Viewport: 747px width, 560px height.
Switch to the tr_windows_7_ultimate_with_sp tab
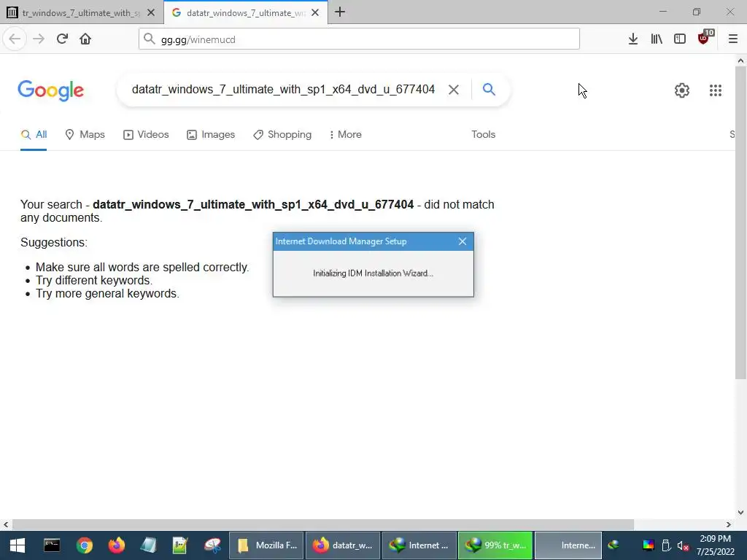pyautogui.click(x=82, y=13)
